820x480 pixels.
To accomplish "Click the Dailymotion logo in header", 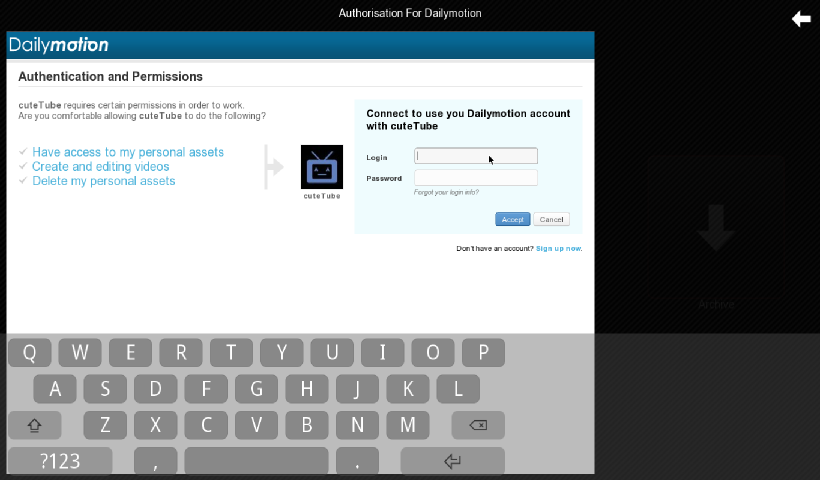I will [x=59, y=45].
